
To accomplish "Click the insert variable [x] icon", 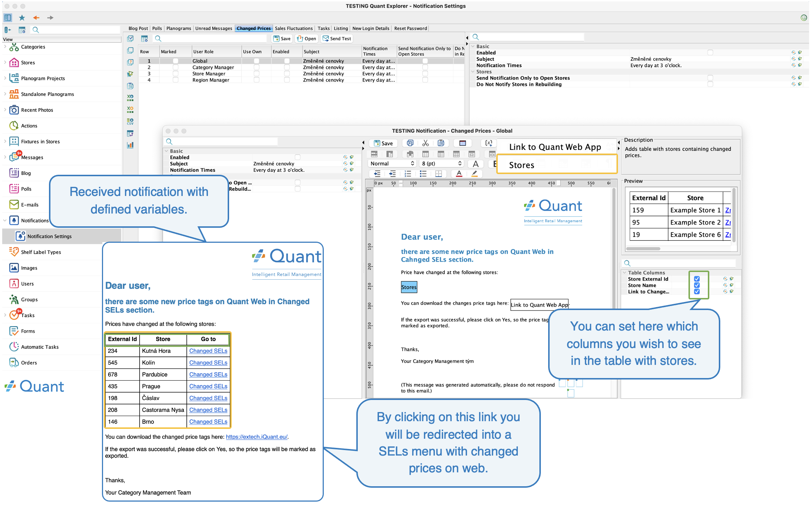I will pos(489,143).
